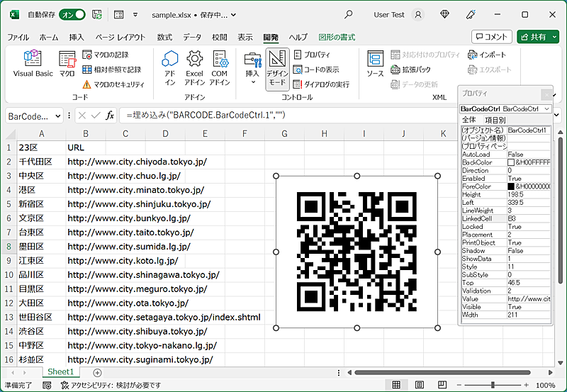567x392 pixels.
Task: Select the LinkedCell property value B3
Action: click(x=529, y=218)
